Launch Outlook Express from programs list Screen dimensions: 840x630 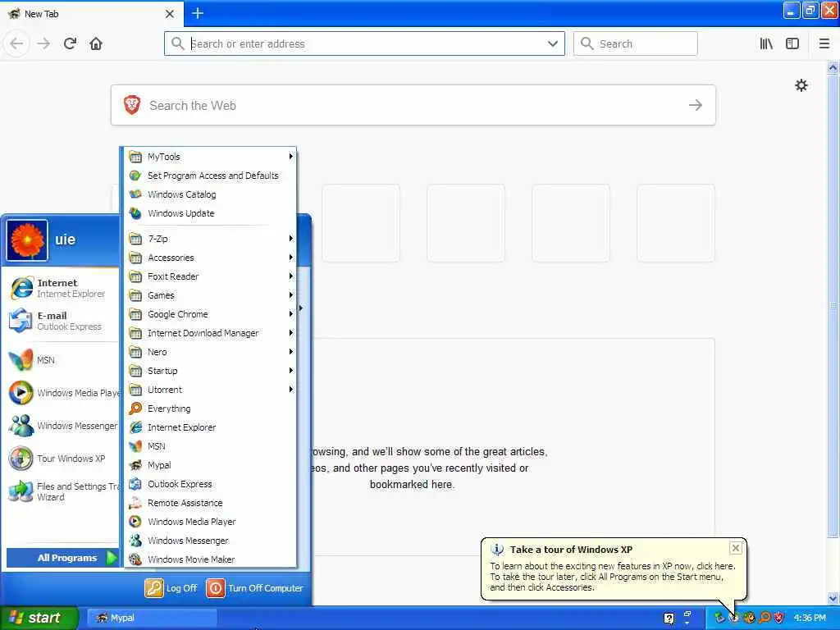[211, 484]
